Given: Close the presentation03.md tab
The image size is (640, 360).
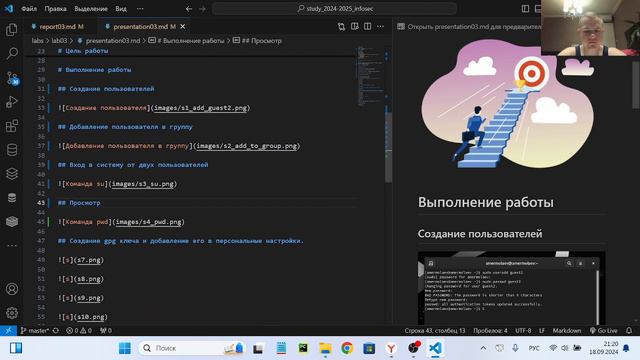Looking at the screenshot, I should coord(183,27).
